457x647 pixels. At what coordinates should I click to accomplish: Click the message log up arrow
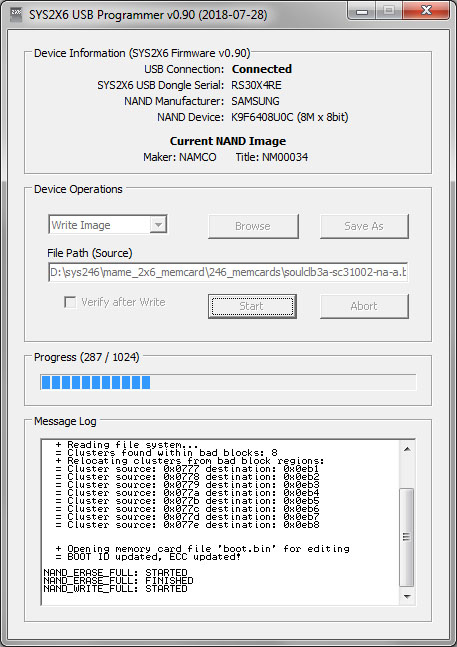coord(407,449)
